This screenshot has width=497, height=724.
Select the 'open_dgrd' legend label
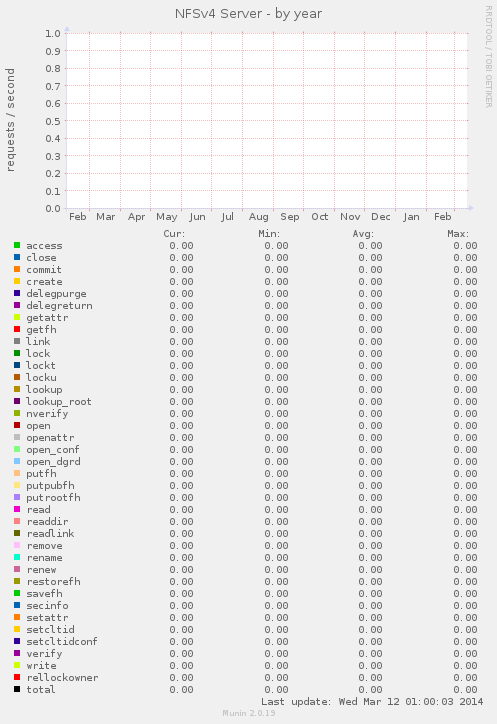pyautogui.click(x=53, y=462)
